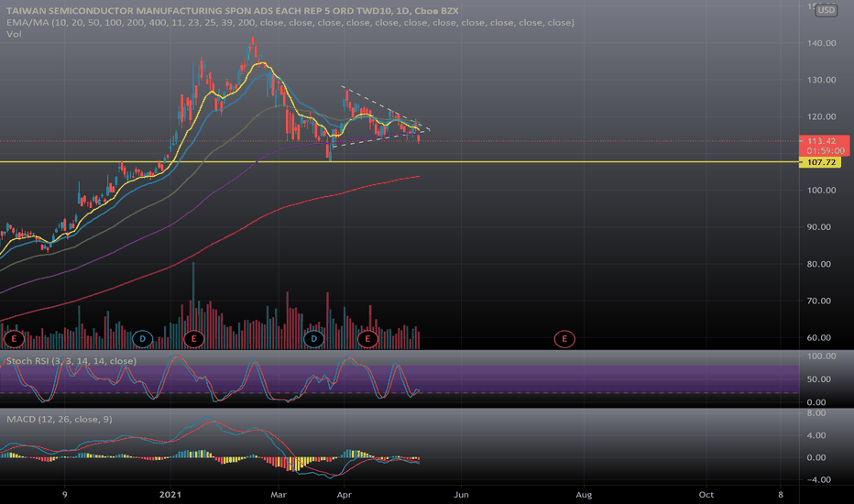Click the Oct time axis label

click(706, 495)
